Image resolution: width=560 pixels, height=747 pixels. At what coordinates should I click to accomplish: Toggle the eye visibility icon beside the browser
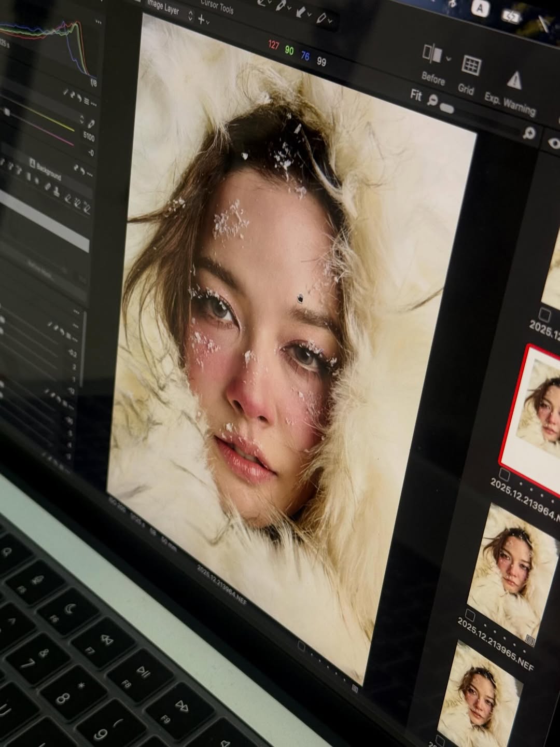[554, 144]
